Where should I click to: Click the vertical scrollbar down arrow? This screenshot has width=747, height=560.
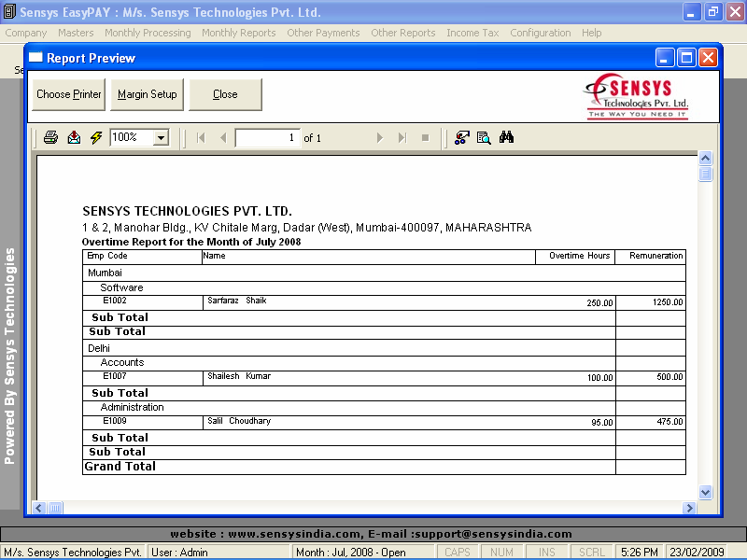pos(706,493)
